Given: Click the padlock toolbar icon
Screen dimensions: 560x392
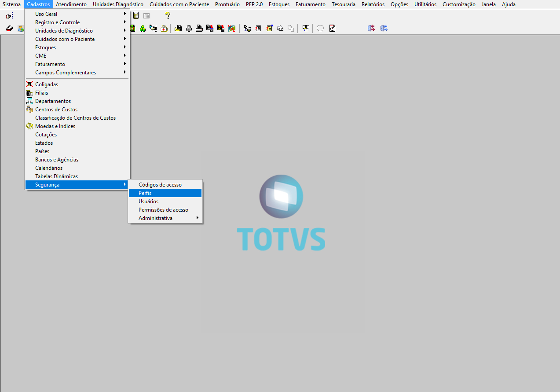Looking at the screenshot, I should pos(189,28).
